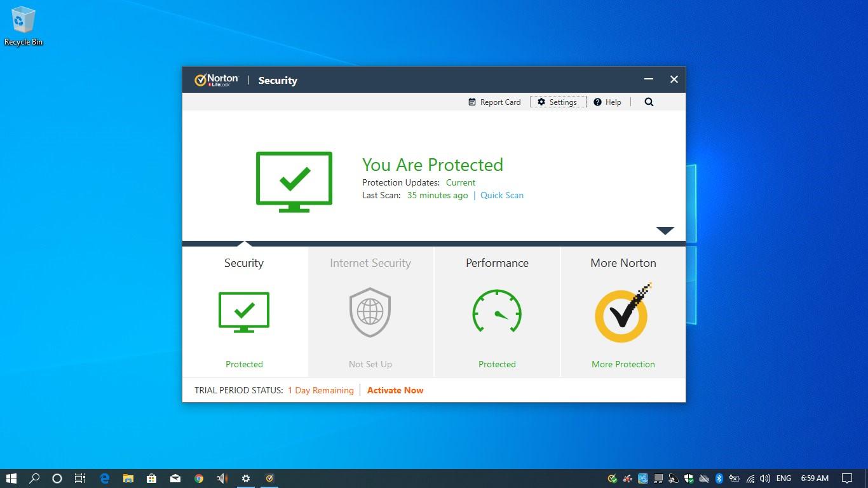Open the volume speaker tray icon

pyautogui.click(x=765, y=478)
